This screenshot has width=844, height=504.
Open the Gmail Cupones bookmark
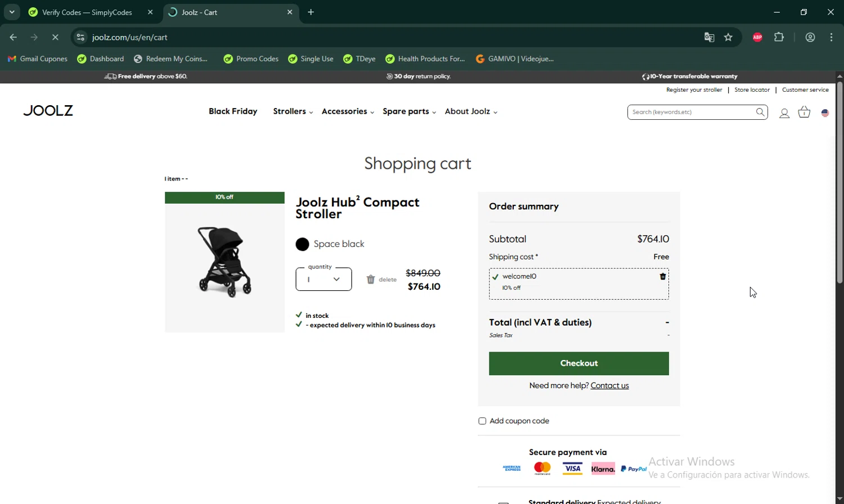(37, 59)
